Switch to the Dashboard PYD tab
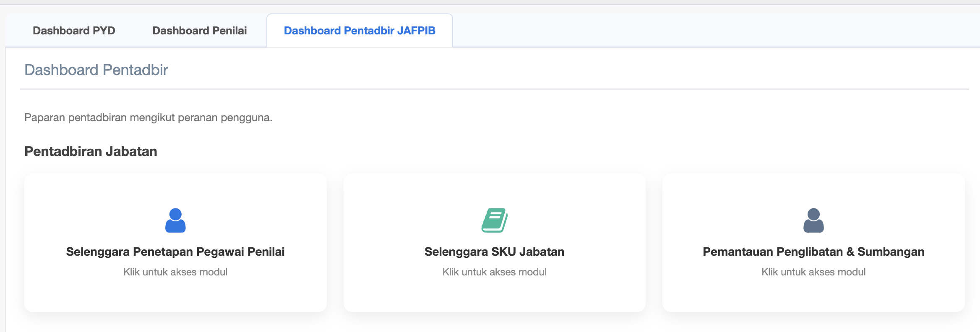 click(x=74, y=31)
